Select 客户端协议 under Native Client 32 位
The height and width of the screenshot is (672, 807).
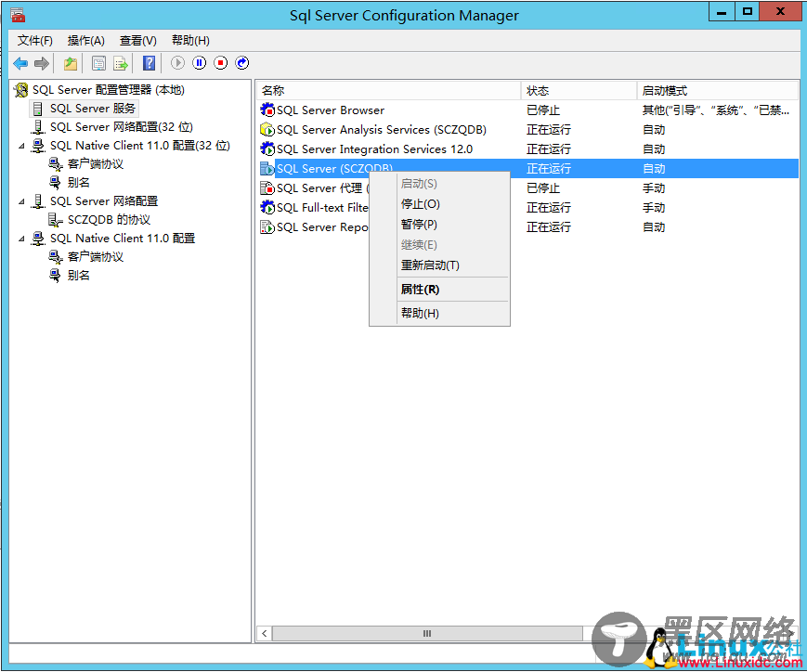96,164
